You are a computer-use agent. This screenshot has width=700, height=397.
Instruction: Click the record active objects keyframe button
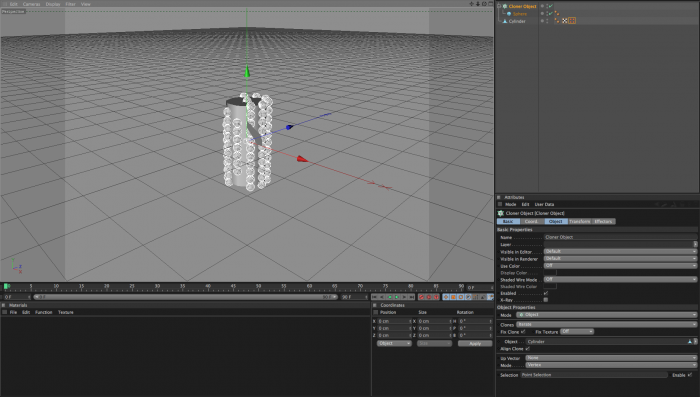tap(421, 297)
